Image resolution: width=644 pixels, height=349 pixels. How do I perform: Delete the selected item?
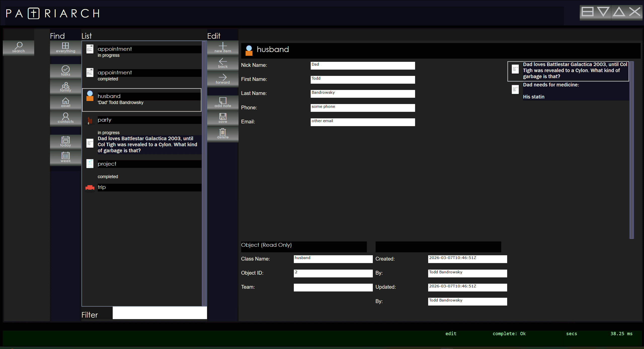click(223, 134)
